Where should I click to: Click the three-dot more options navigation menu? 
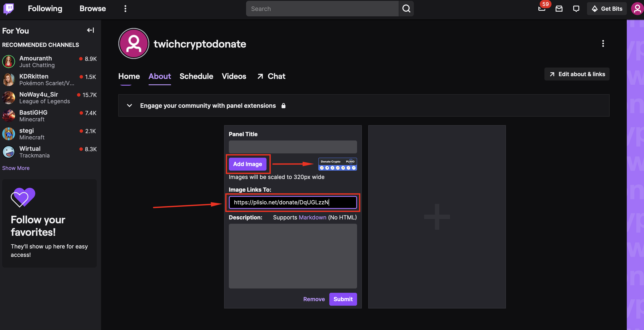(x=125, y=8)
